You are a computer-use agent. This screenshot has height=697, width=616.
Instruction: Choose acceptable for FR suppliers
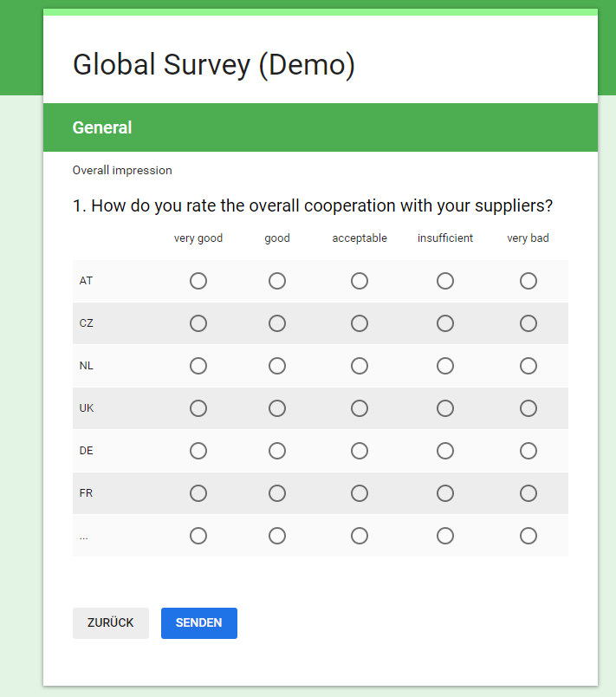(x=360, y=493)
